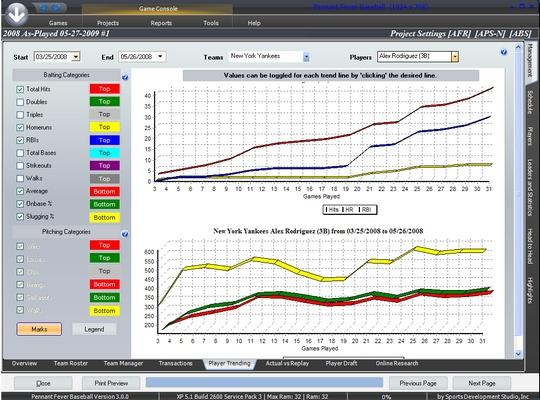Click the Hits HR RBI chart legend

coord(350,209)
